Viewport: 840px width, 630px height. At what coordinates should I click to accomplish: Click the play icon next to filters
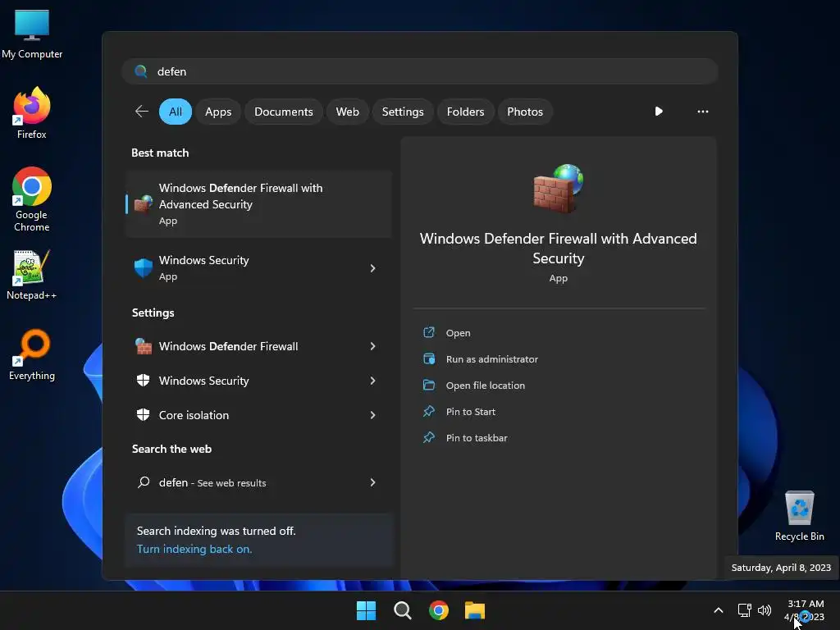coord(659,112)
